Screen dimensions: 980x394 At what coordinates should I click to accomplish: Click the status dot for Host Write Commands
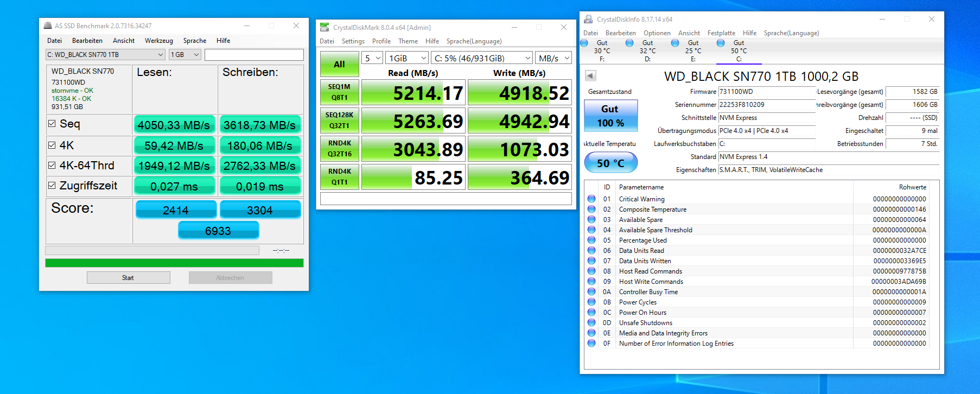click(591, 282)
